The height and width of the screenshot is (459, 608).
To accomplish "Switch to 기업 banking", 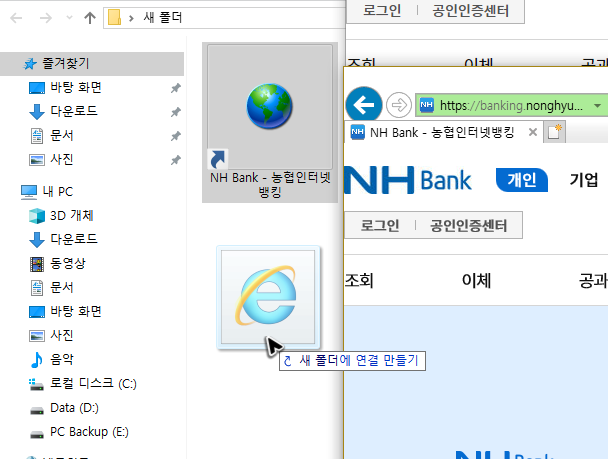I will tap(584, 180).
